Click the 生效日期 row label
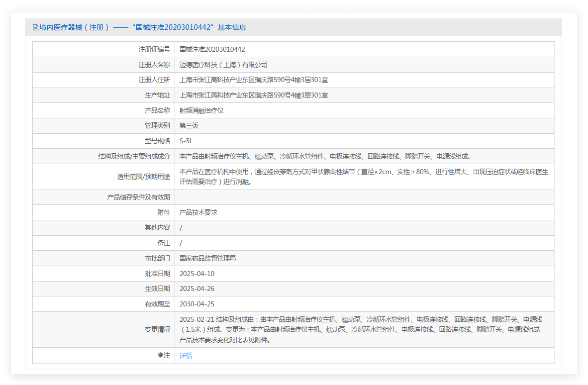The image size is (588, 385). coord(158,289)
